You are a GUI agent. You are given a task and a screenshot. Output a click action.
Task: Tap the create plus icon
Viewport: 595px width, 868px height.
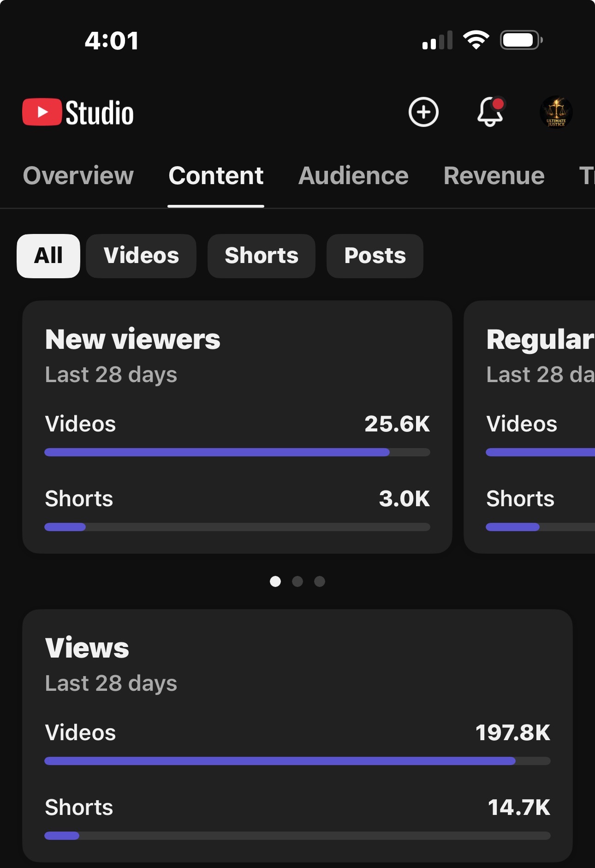coord(423,112)
